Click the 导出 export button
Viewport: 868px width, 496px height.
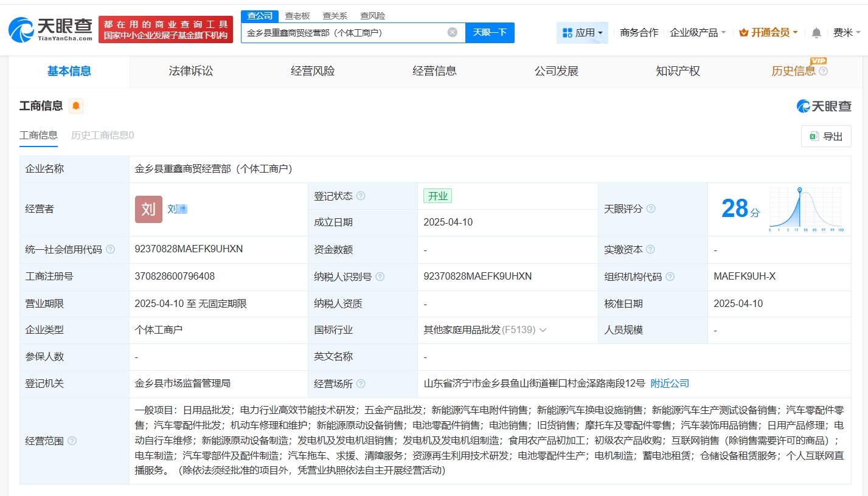[826, 137]
